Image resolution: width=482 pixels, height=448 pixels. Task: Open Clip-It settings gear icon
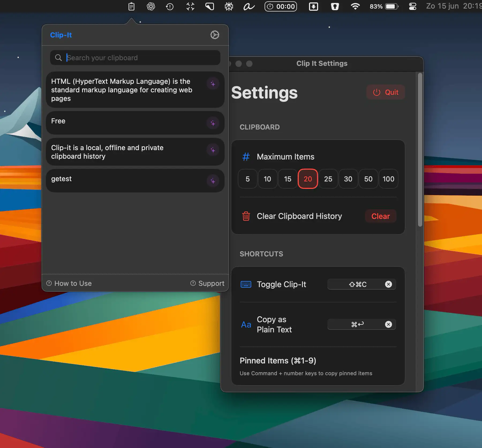point(215,35)
